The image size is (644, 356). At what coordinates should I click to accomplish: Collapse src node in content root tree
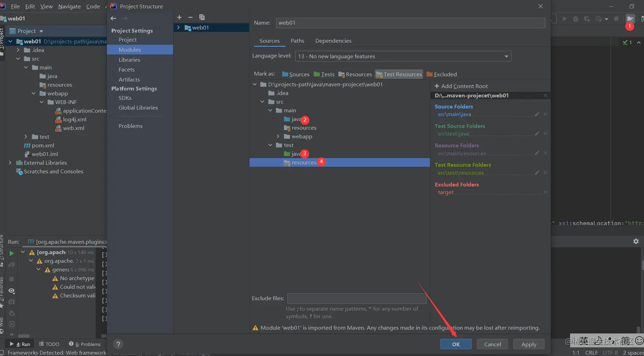[x=263, y=102]
